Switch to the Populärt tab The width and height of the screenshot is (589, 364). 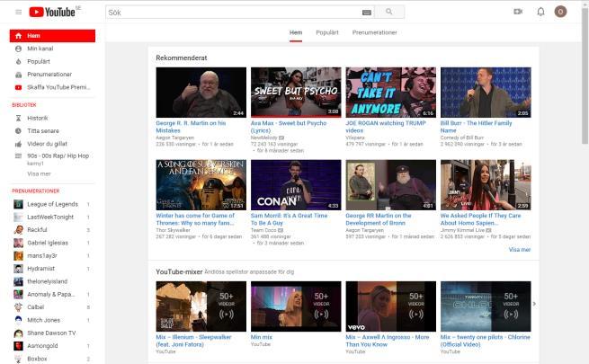pyautogui.click(x=327, y=32)
